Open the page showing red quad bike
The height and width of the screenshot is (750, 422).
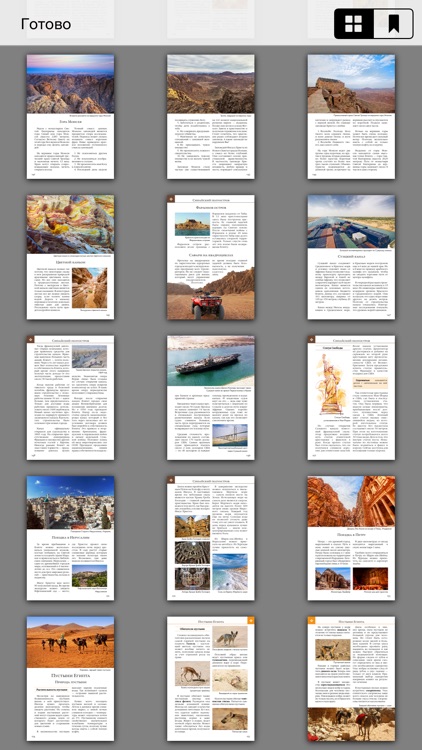(211, 257)
